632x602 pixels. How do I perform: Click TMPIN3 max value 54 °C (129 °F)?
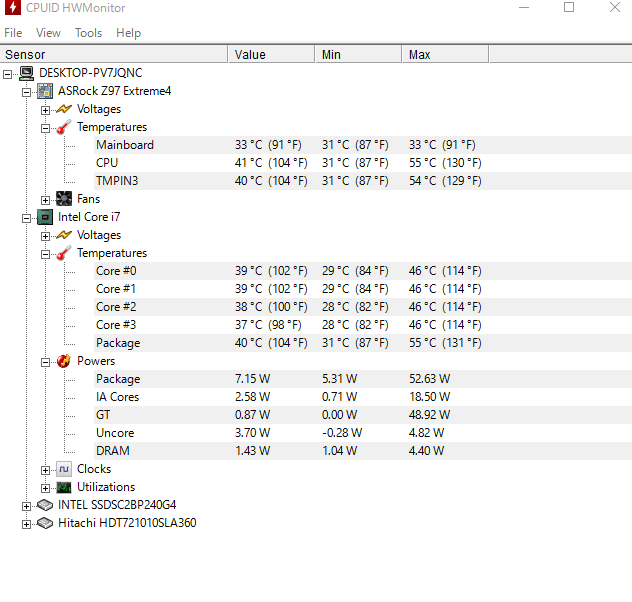[445, 181]
